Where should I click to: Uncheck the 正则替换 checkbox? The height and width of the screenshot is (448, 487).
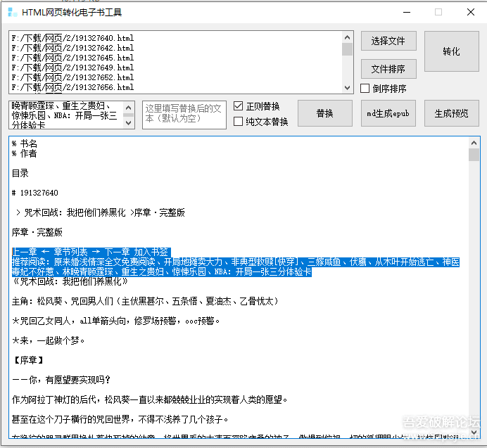tap(238, 106)
